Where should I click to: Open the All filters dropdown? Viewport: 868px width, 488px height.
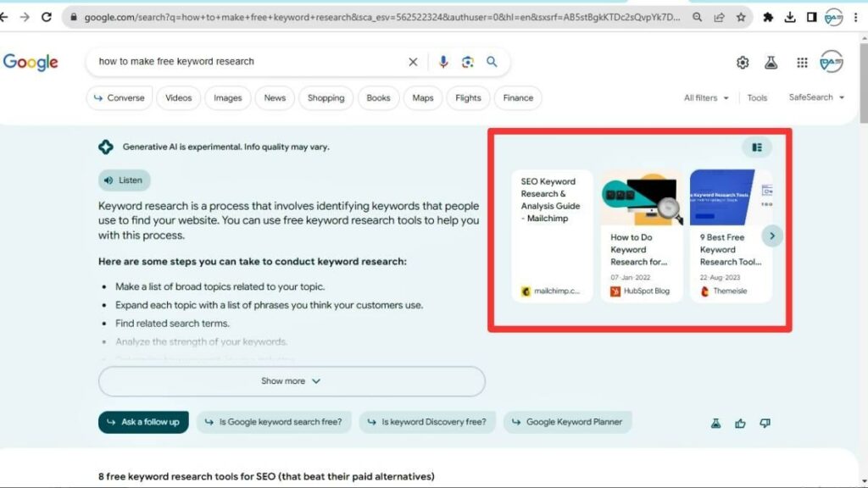(706, 98)
